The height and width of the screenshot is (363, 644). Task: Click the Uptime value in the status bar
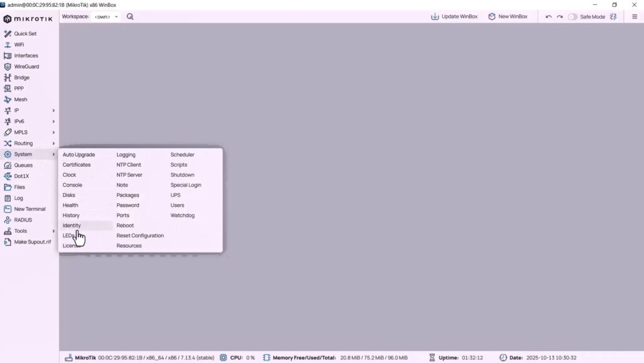point(472,358)
